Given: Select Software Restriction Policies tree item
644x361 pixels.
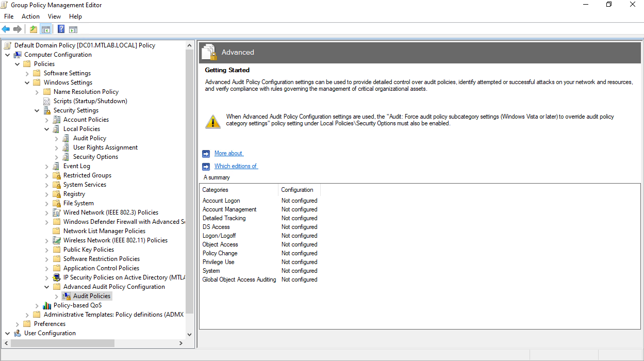Looking at the screenshot, I should pos(102,259).
